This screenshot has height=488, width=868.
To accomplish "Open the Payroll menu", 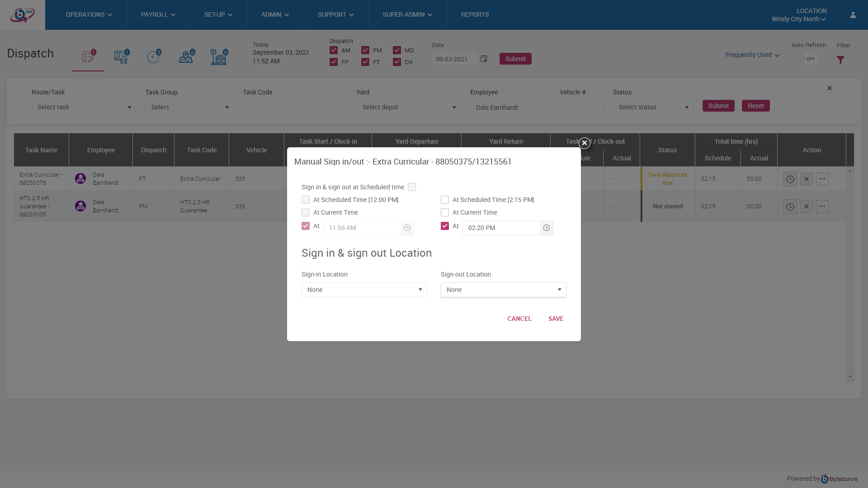I will [x=158, y=15].
